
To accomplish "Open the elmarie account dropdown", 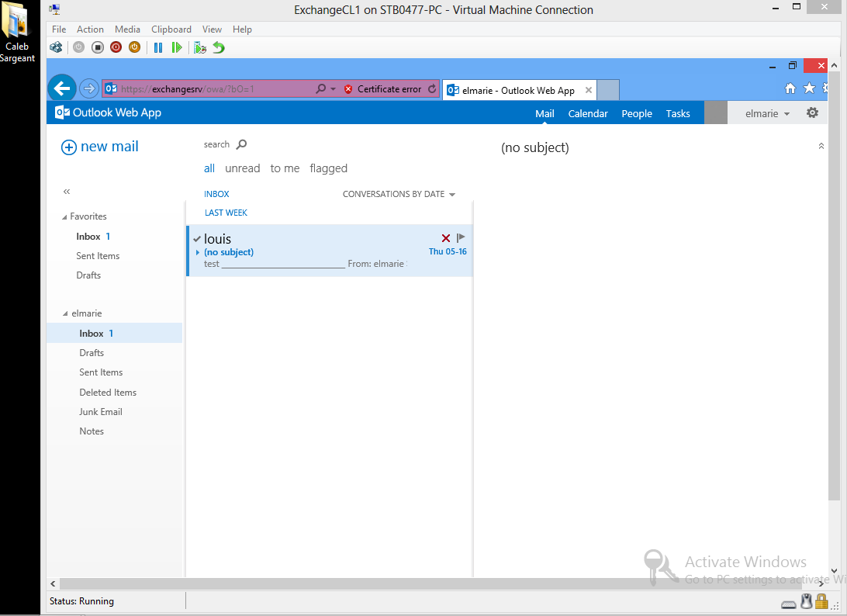I will pyautogui.click(x=767, y=113).
